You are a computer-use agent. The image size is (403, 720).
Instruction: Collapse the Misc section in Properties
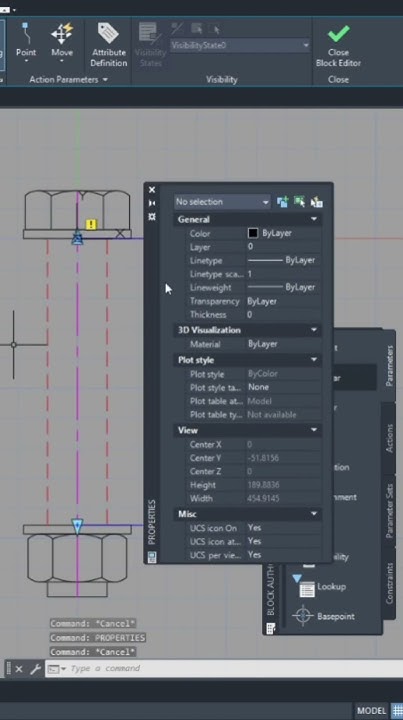314,513
